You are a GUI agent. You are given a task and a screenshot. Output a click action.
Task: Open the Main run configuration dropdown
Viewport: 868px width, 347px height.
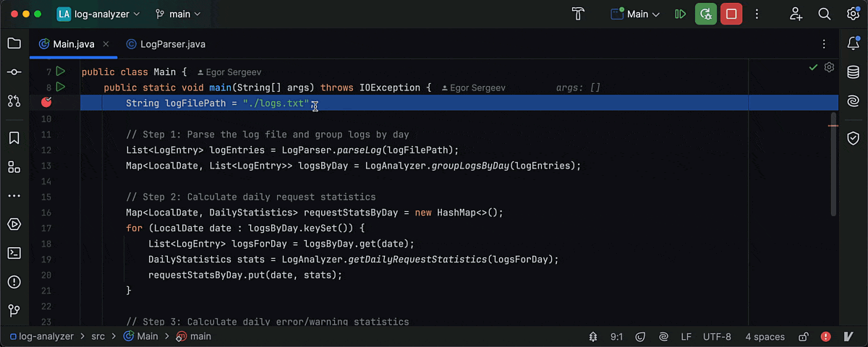[636, 14]
